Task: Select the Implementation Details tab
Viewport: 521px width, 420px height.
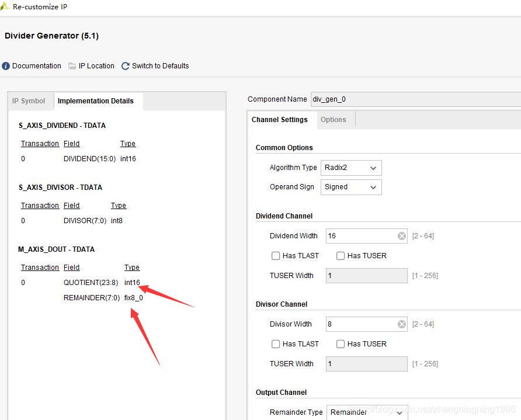Action: tap(96, 101)
